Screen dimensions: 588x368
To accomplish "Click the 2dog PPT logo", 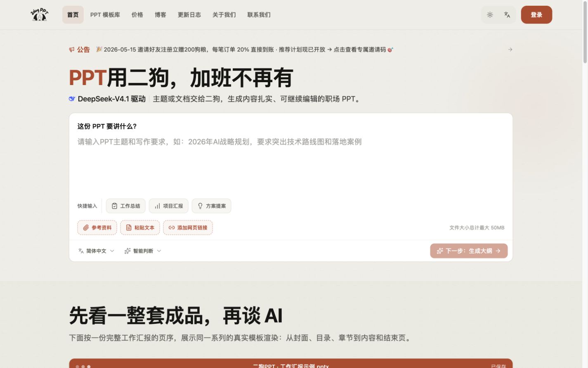I will [40, 15].
